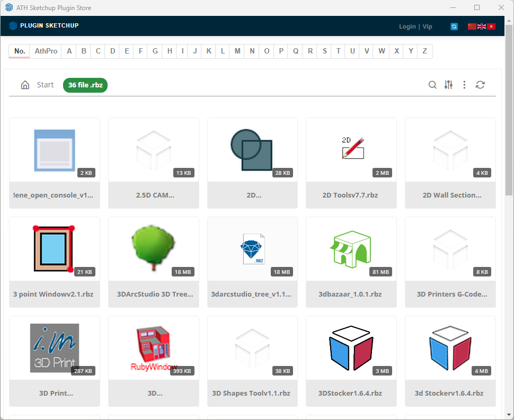The height and width of the screenshot is (420, 514).
Task: Click the search magnifier icon
Action: [x=432, y=85]
